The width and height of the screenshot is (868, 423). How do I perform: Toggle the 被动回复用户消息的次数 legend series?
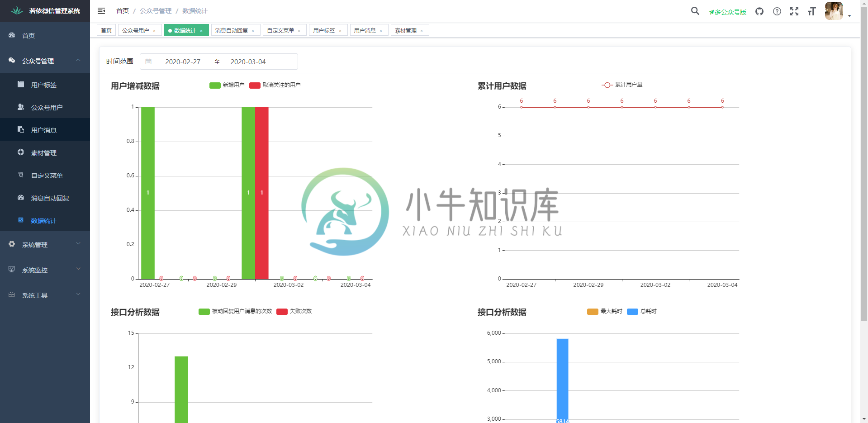[x=235, y=311]
